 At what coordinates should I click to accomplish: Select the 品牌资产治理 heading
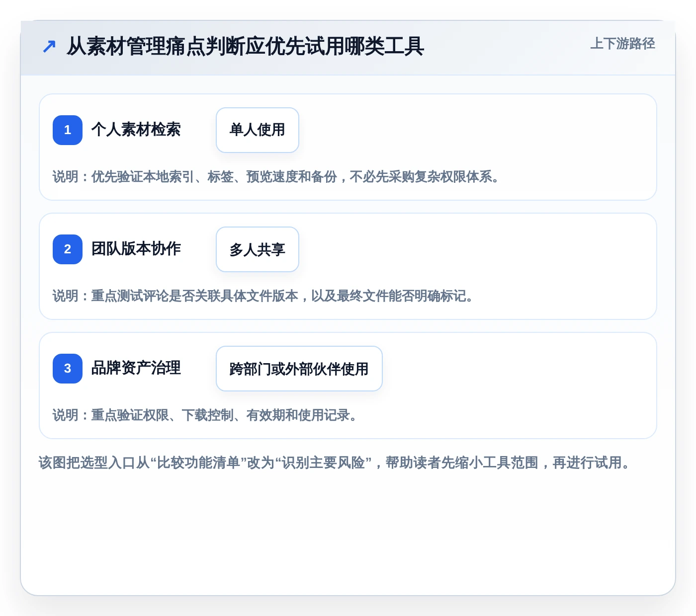click(x=136, y=368)
